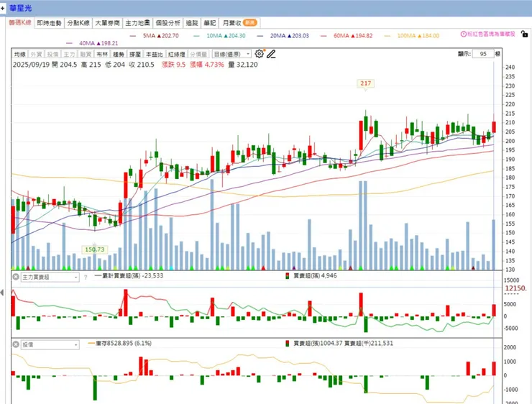The image size is (532, 404).
Task: Toggle the 布林 Bollinger band overlay
Action: [x=102, y=54]
